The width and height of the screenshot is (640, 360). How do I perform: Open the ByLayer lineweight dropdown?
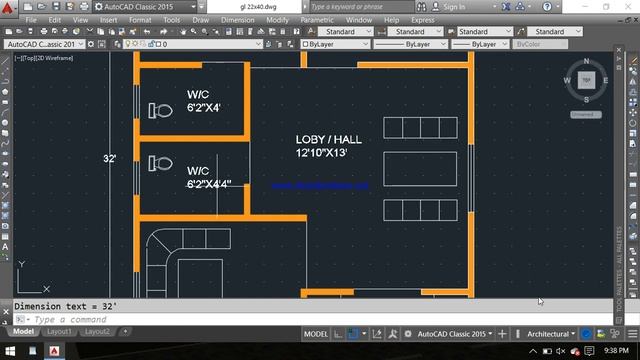(x=480, y=44)
